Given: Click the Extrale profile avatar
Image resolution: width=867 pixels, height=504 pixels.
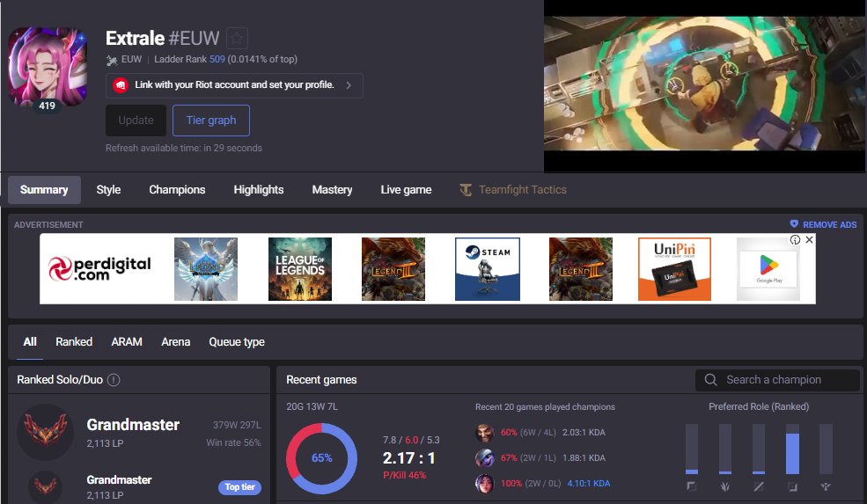Looking at the screenshot, I should pos(48,66).
